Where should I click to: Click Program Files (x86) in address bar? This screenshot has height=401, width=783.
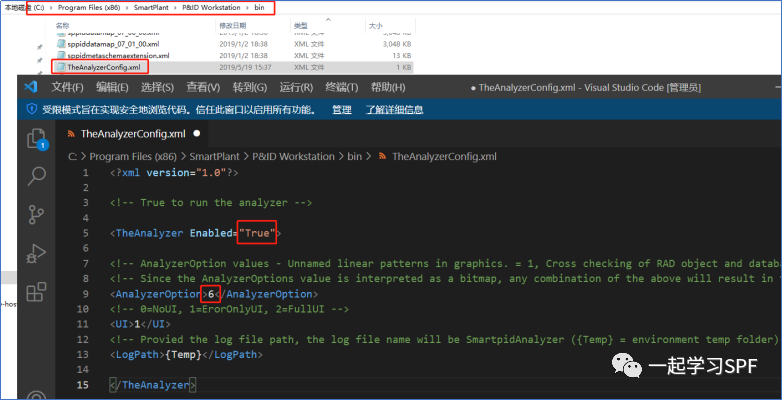click(x=91, y=8)
